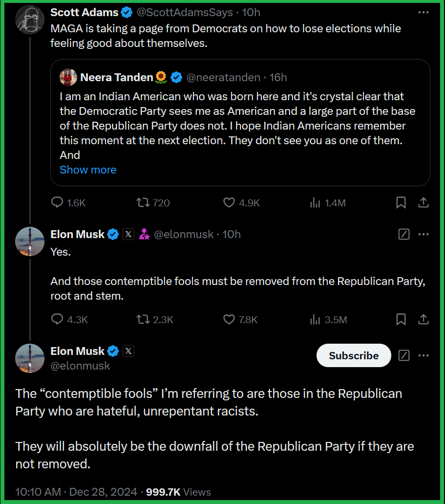Like Elon Musk's post with 7.8K likes
This screenshot has width=445, height=504.
(229, 320)
